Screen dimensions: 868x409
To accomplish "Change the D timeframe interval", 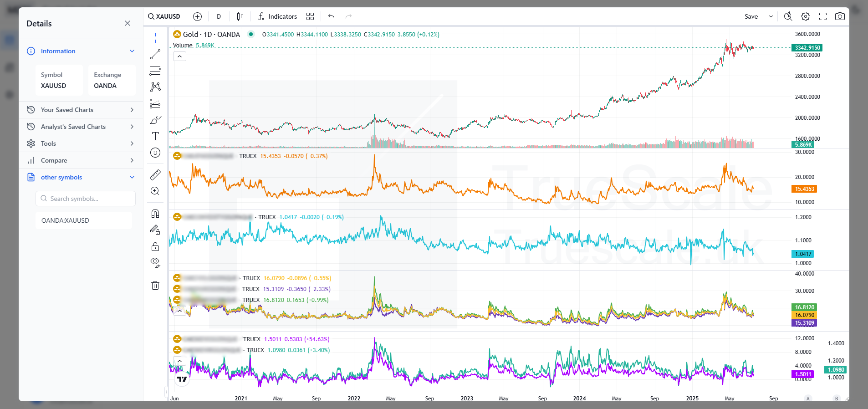I will (x=219, y=16).
